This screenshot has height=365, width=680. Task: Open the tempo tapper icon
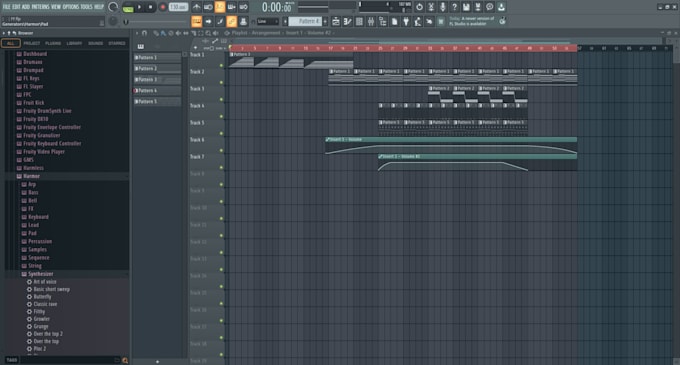(418, 21)
